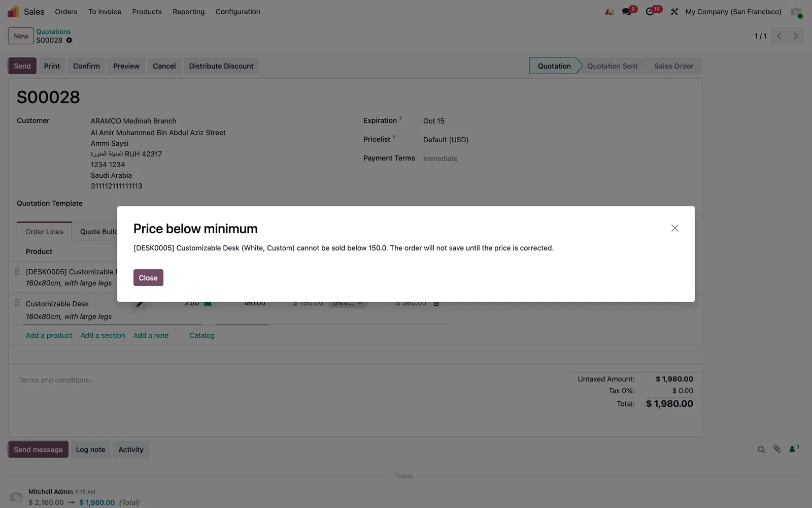The height and width of the screenshot is (508, 812).
Task: Open the Odoo Sales app home icon
Action: click(x=13, y=12)
